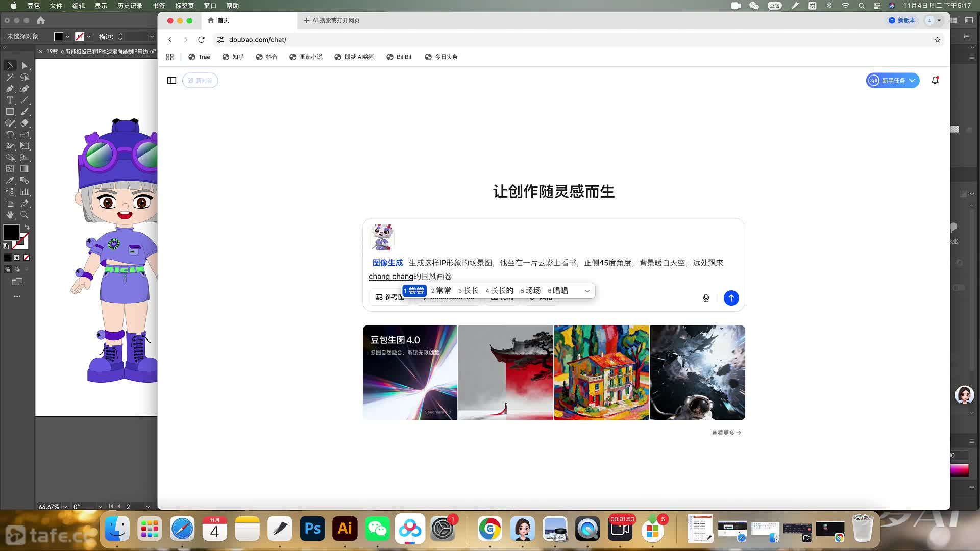Click 查看更多 link
Screen dimensions: 980x551
click(x=726, y=433)
